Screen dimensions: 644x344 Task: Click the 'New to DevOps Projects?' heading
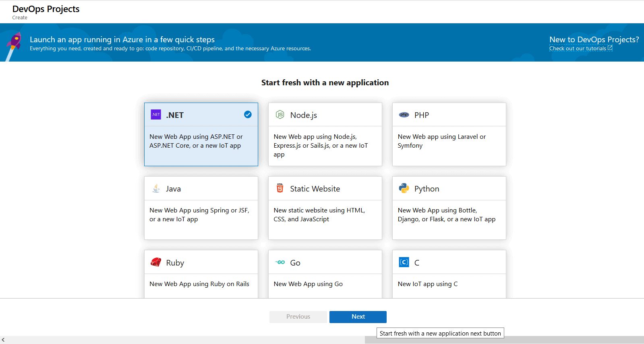tap(594, 39)
